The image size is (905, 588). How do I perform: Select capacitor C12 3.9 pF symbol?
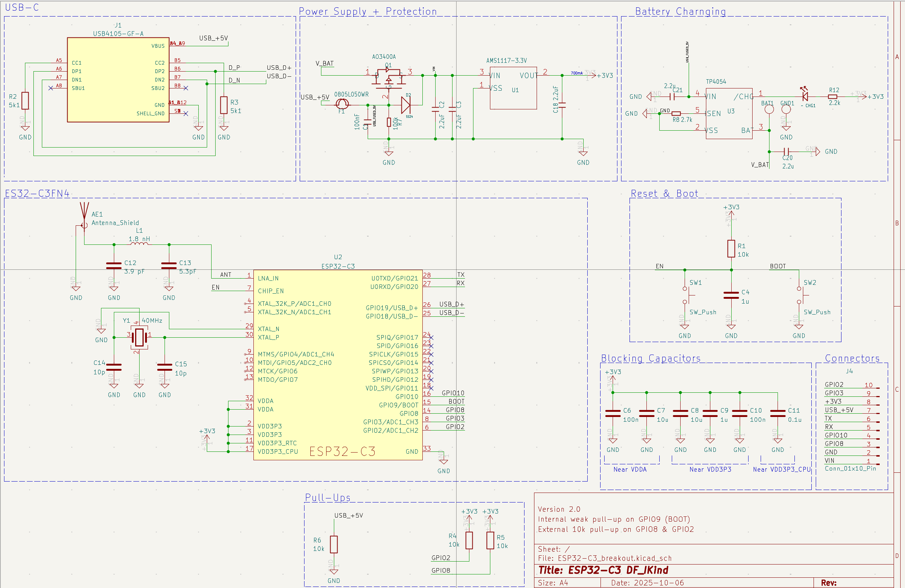coord(114,266)
